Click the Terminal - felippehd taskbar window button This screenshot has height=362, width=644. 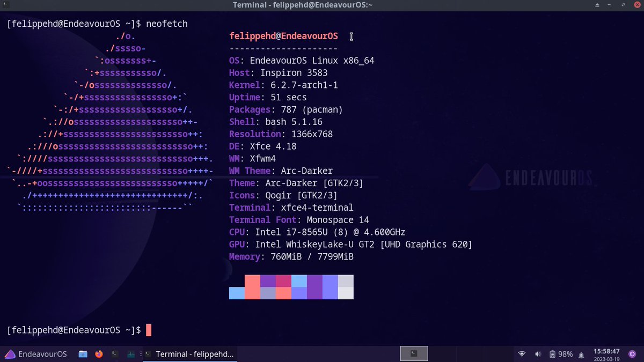189,354
